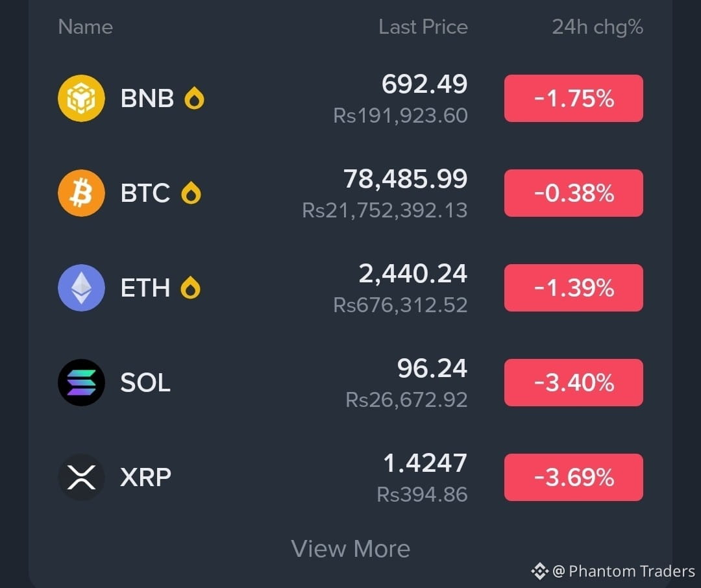Click the Binance watermark logo icon
The height and width of the screenshot is (588, 701).
pos(539,572)
